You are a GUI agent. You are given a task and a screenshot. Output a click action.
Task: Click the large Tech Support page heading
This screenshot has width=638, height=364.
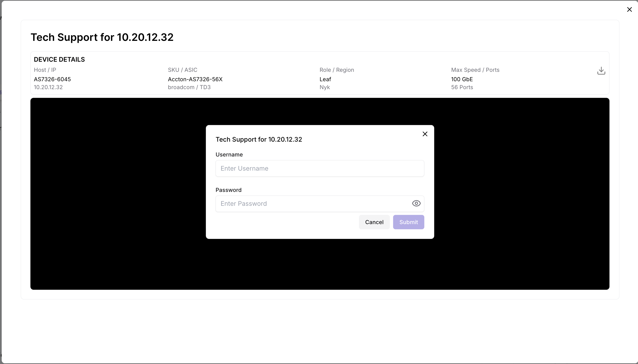(x=102, y=37)
